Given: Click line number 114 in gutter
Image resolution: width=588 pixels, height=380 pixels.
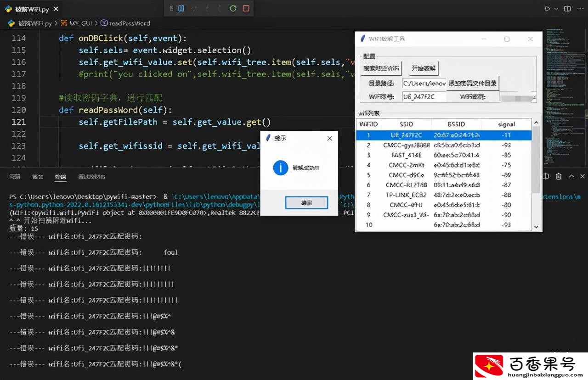Looking at the screenshot, I should [19, 38].
